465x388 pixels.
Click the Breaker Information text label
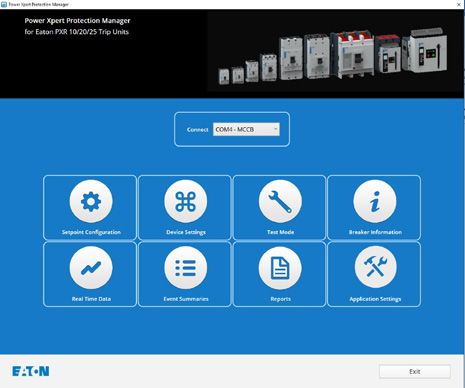tap(375, 232)
